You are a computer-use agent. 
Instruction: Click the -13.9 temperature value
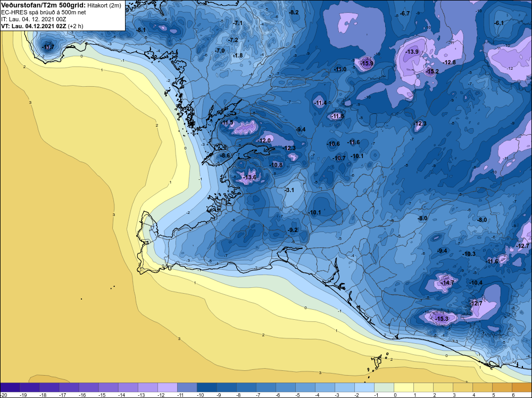[412, 52]
